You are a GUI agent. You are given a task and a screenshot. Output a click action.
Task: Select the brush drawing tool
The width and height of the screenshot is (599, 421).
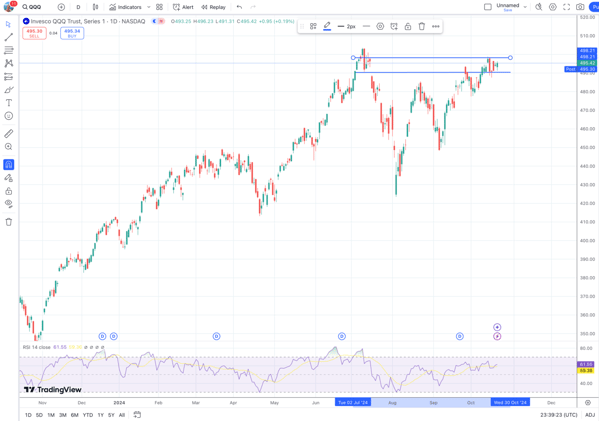[x=8, y=90]
